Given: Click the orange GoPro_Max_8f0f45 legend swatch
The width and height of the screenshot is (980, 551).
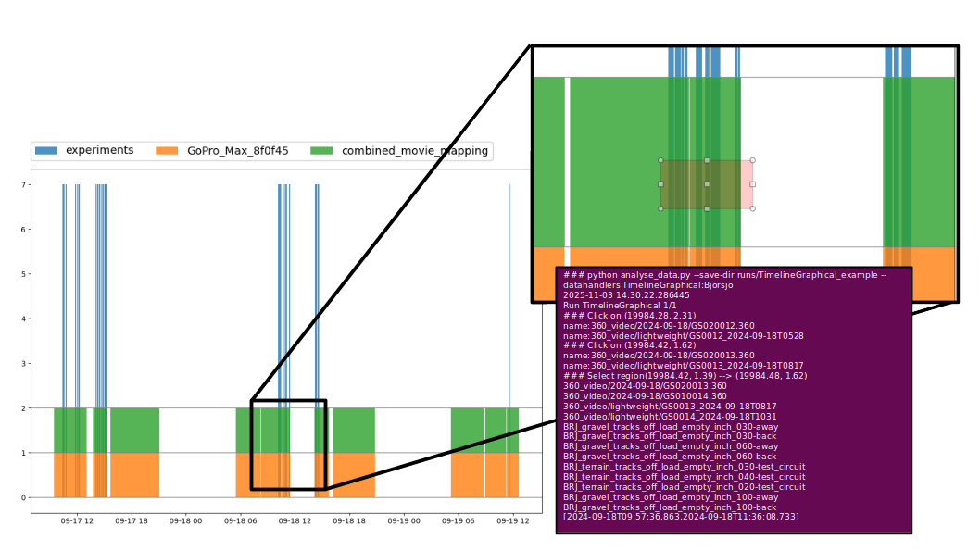Looking at the screenshot, I should [x=166, y=151].
